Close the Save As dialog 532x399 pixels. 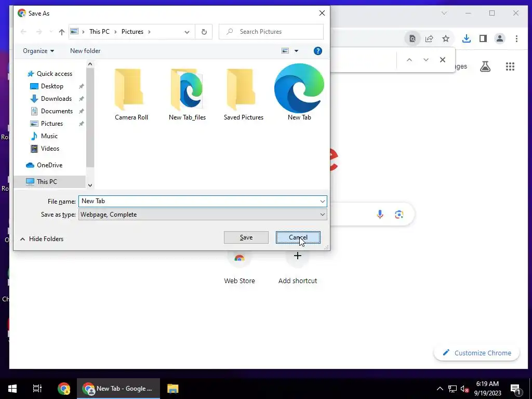point(322,13)
